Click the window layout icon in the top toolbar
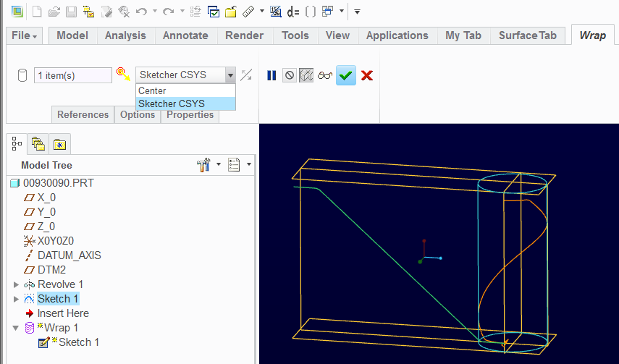Image resolution: width=619 pixels, height=364 pixels. pos(328,12)
